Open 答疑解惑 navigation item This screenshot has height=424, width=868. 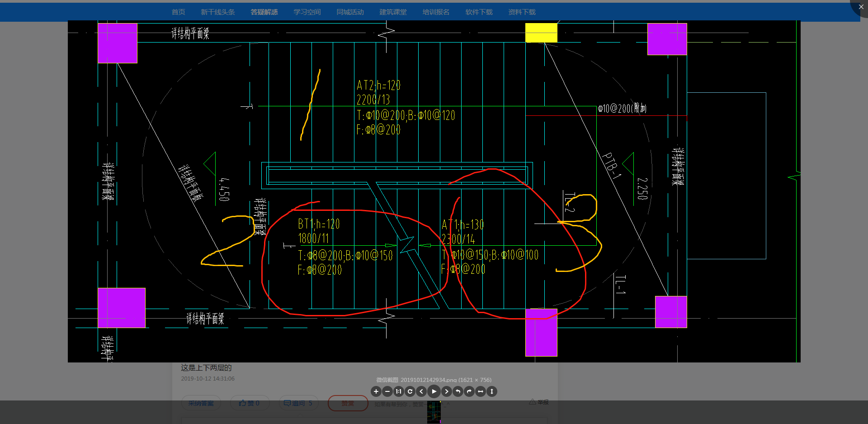coord(264,12)
